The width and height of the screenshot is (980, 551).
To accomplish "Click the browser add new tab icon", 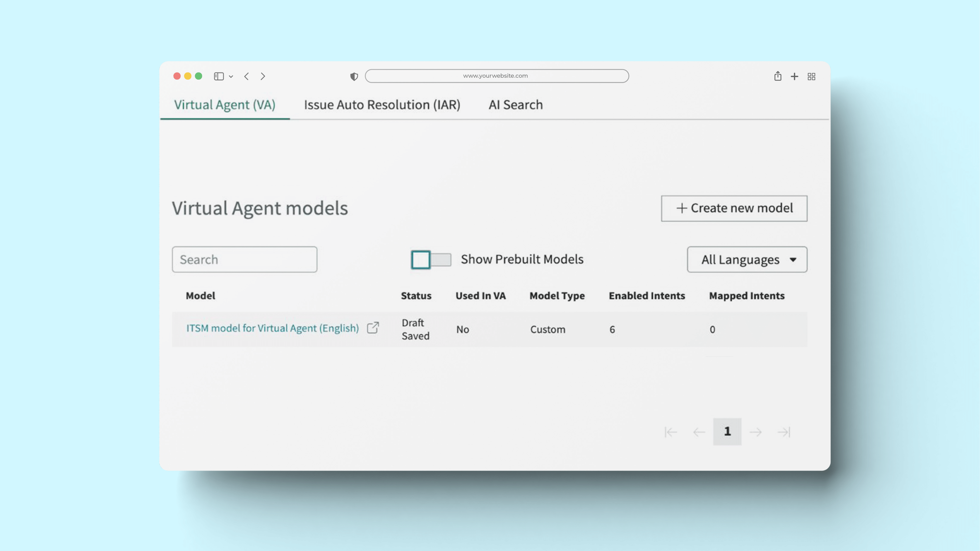I will coord(795,76).
